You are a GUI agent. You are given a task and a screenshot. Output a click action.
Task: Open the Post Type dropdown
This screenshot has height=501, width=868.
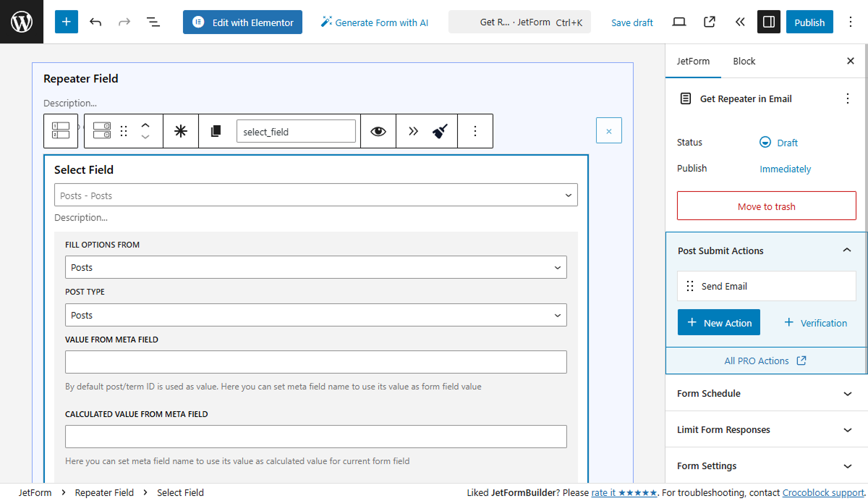pyautogui.click(x=316, y=315)
